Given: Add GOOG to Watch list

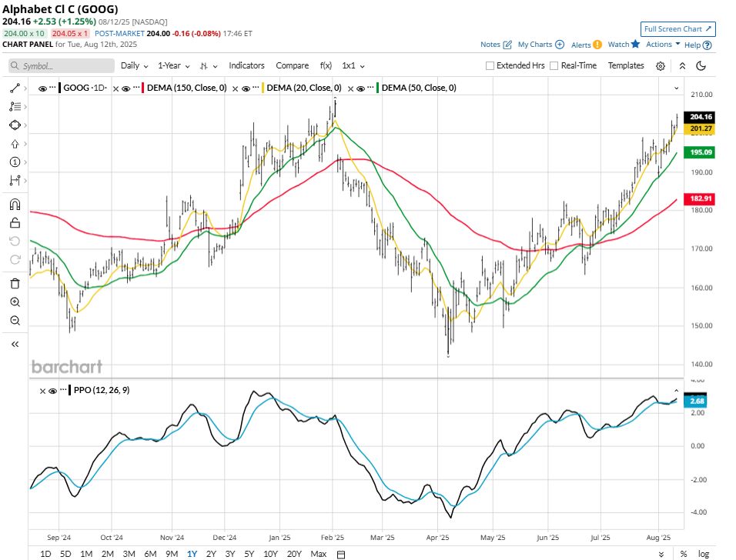Looking at the screenshot, I should (624, 44).
